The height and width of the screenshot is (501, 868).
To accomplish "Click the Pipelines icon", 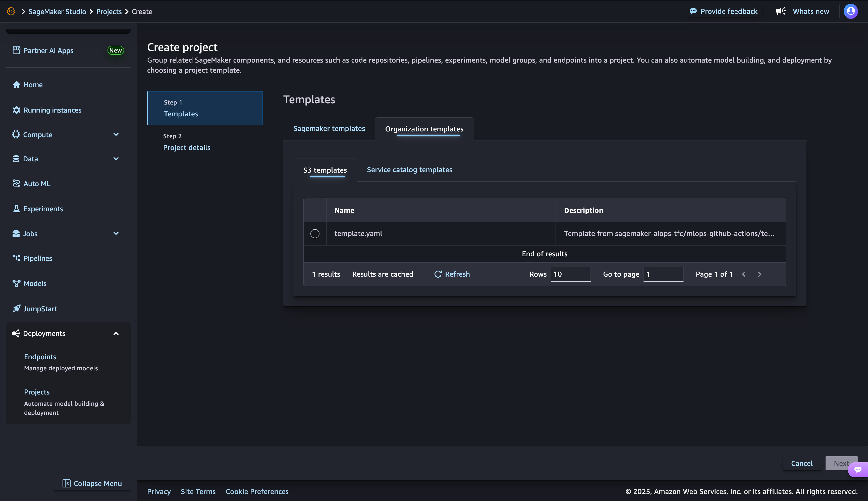I will click(16, 258).
